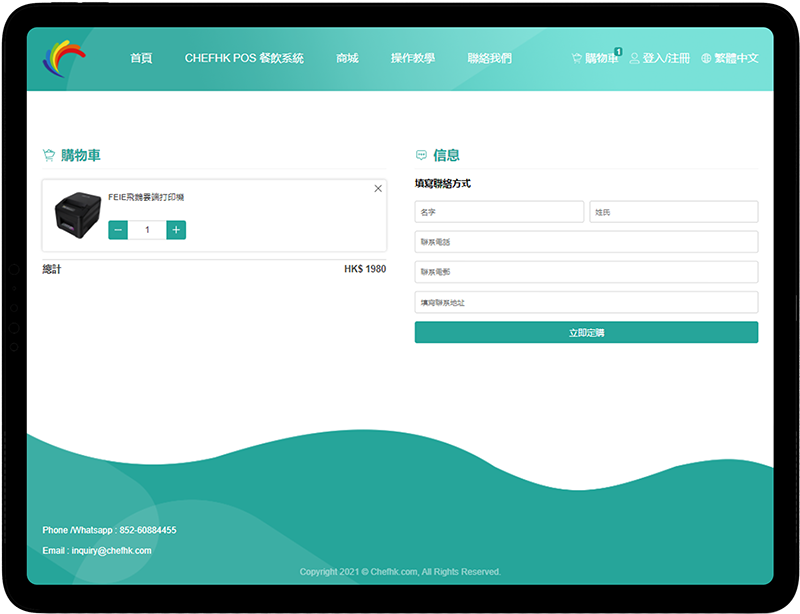Click the HK$ 1980 total amount
This screenshot has width=800, height=614.
[x=365, y=269]
